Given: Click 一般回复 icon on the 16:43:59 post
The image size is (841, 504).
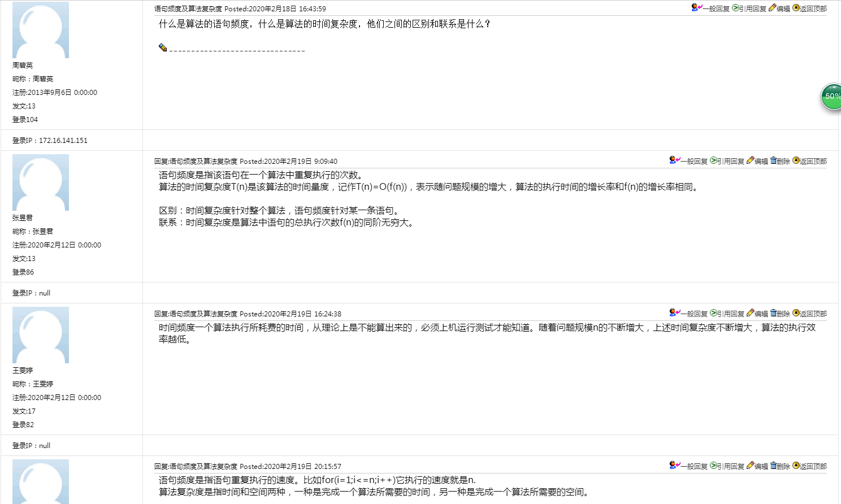Looking at the screenshot, I should (x=696, y=7).
